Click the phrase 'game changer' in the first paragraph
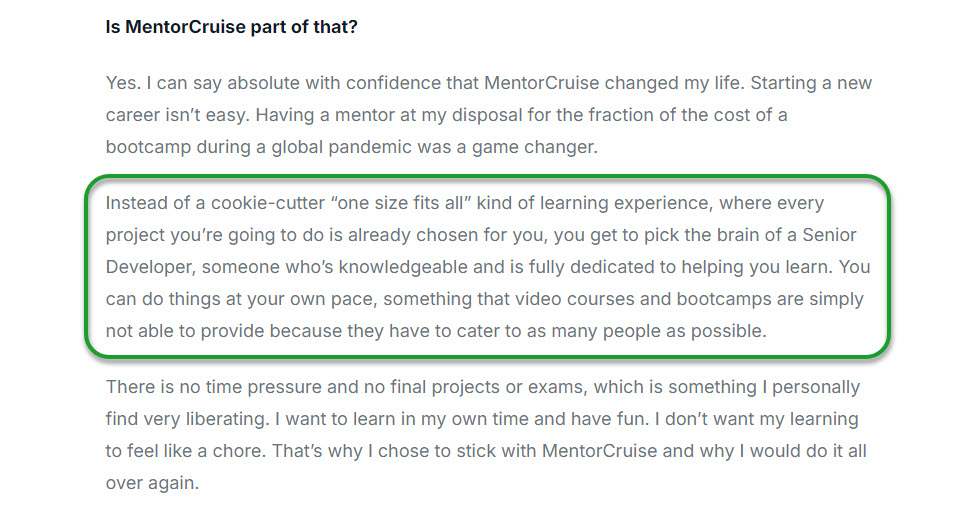 pos(534,147)
